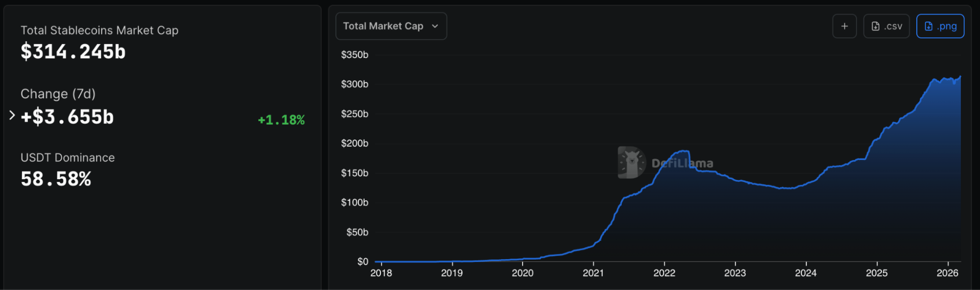Click the file icon on the .png button

pos(929,26)
